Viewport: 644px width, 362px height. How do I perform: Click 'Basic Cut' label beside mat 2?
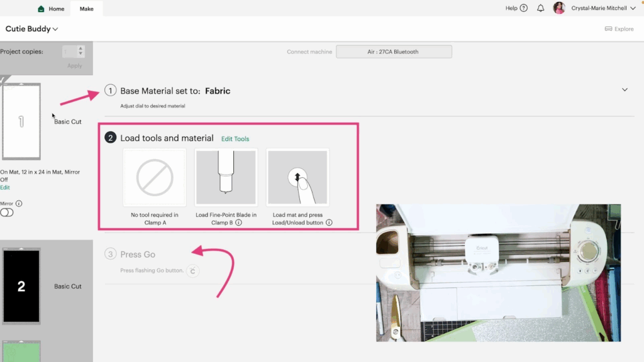pos(68,286)
